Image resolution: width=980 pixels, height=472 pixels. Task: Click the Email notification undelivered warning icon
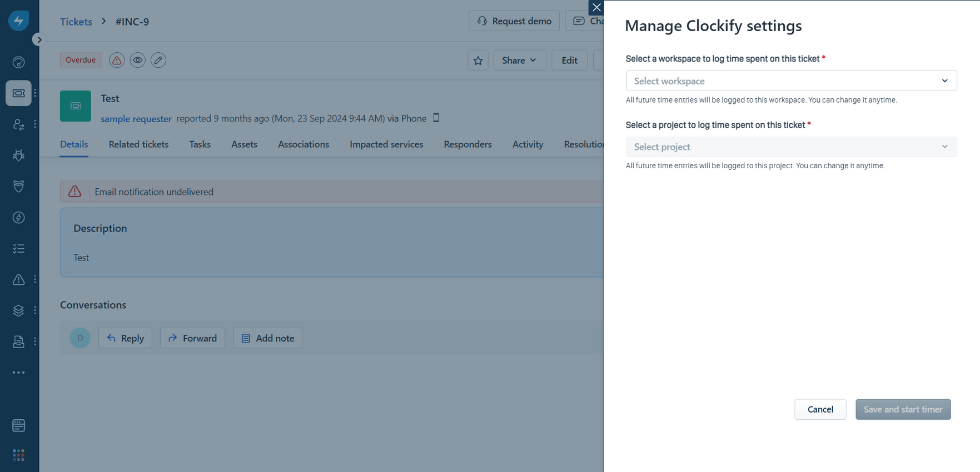[74, 192]
